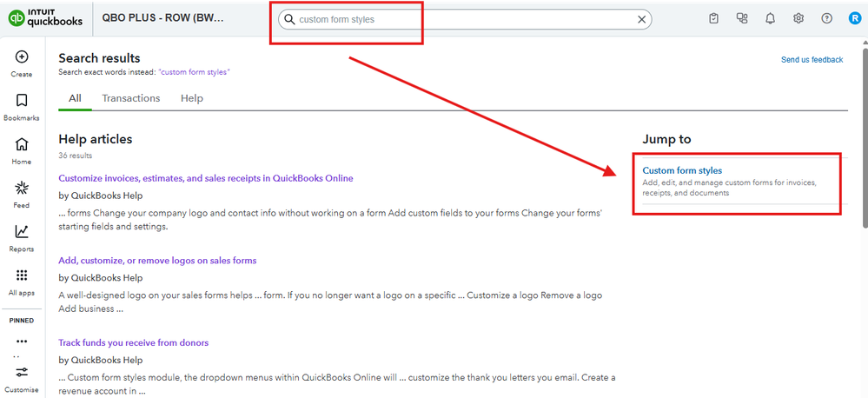868x398 pixels.
Task: Search exact words "custom form styles" link
Action: click(x=195, y=72)
